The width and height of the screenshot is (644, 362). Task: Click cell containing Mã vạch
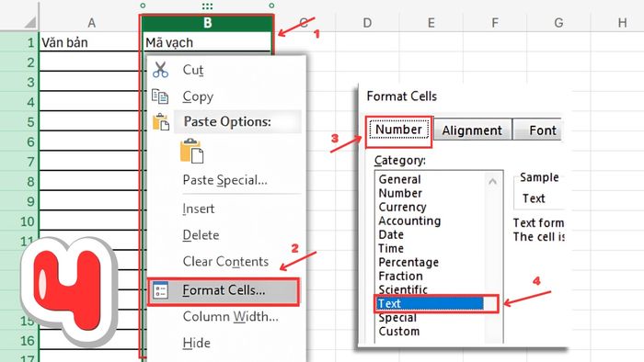(207, 42)
